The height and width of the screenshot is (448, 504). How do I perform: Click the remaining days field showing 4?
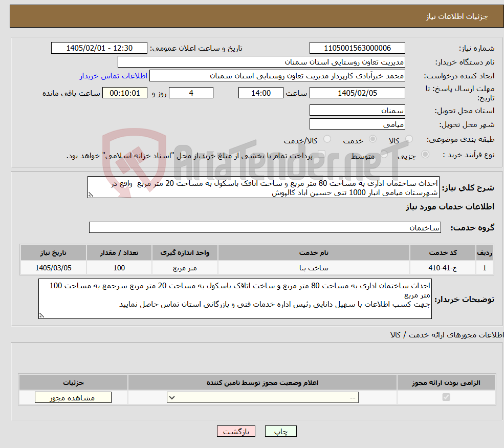pos(191,93)
